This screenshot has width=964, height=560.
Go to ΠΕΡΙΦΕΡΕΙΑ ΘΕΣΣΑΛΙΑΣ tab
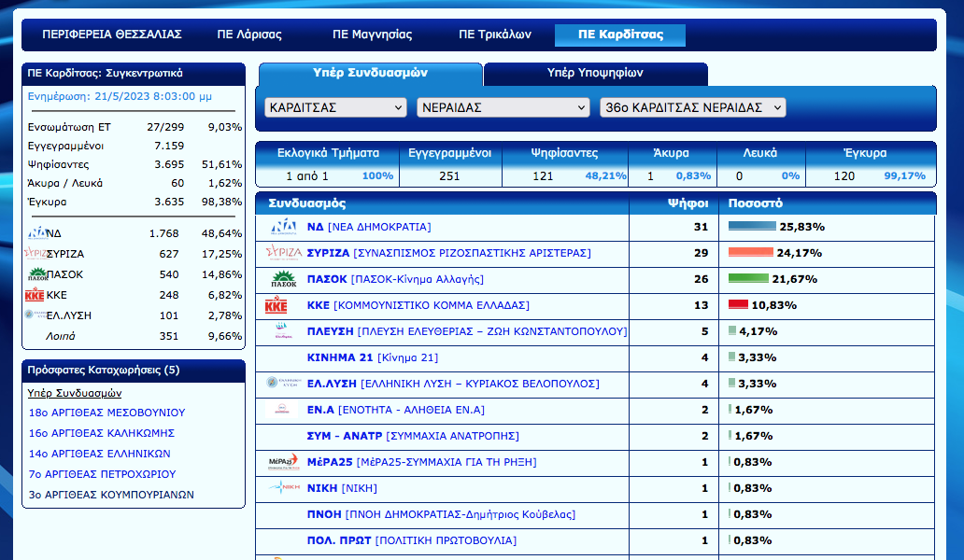coord(112,35)
